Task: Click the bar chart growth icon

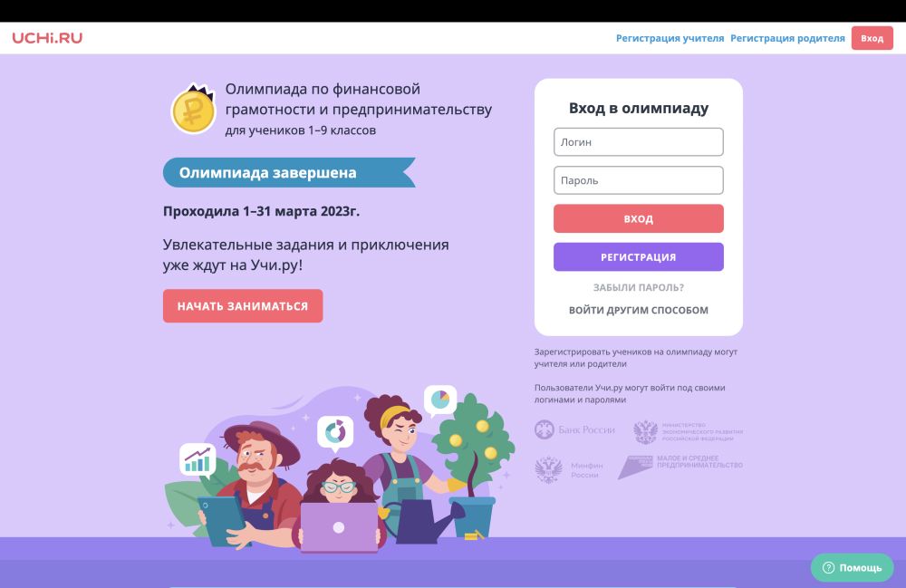Action: tap(198, 459)
